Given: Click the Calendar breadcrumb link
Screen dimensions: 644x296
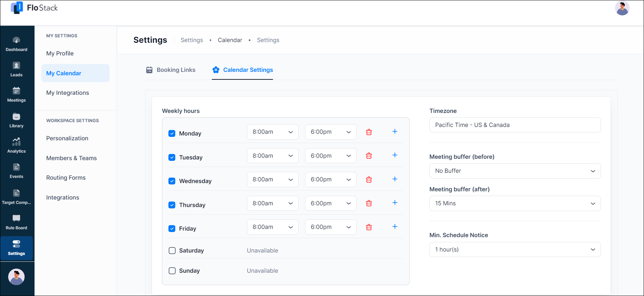Looking at the screenshot, I should click(230, 40).
